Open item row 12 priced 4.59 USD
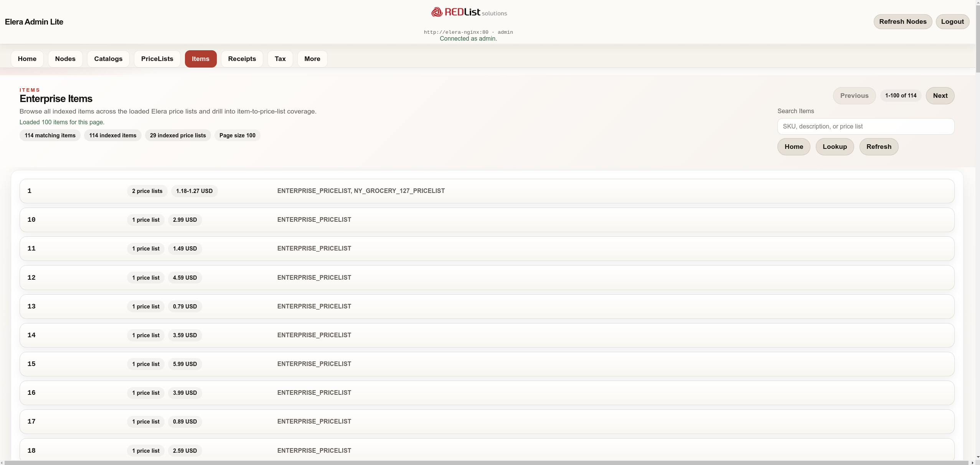Viewport: 980px width, 465px height. [x=487, y=277]
